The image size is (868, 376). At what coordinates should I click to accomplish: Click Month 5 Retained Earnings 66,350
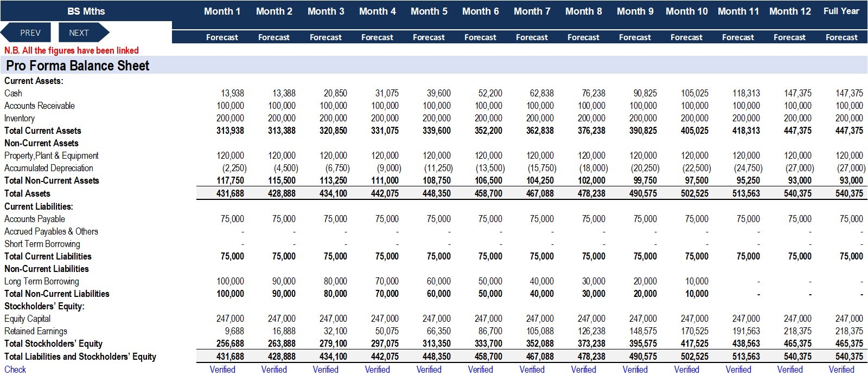[438, 331]
